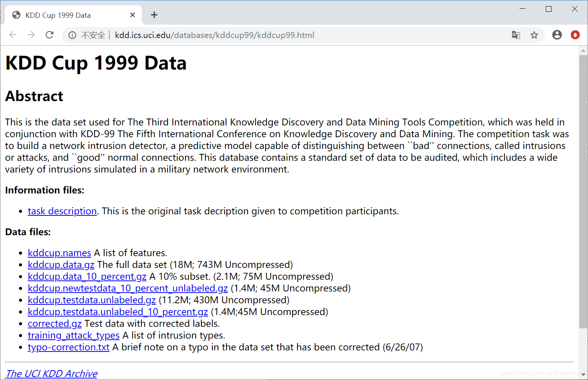Click the scrollbar up arrow
Viewport: 588px width, 380px height.
pyautogui.click(x=583, y=50)
